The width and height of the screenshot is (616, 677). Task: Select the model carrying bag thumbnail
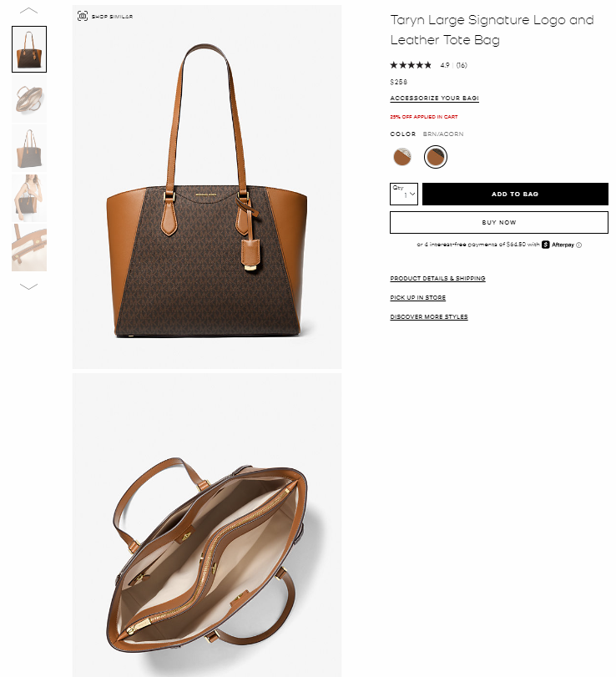[x=29, y=198]
